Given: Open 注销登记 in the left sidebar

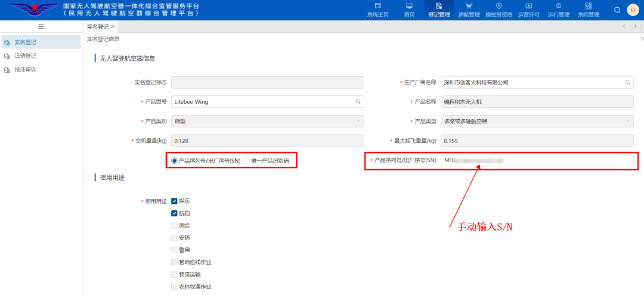Looking at the screenshot, I should pos(26,56).
